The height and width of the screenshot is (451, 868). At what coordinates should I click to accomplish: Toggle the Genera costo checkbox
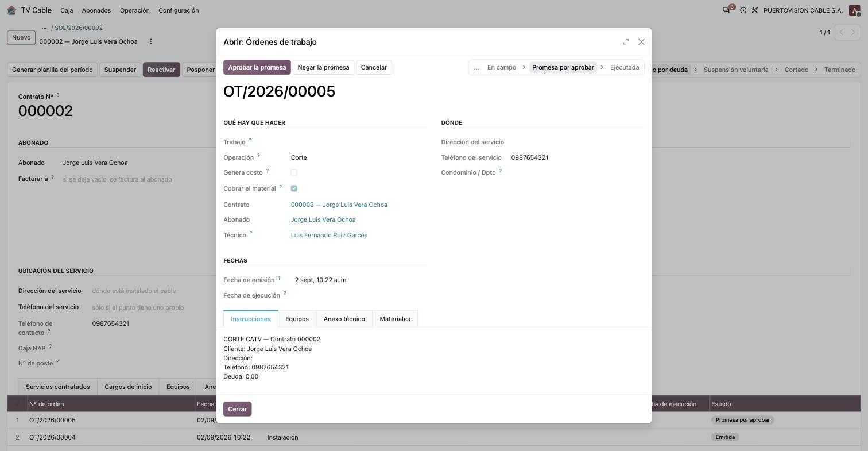(294, 172)
